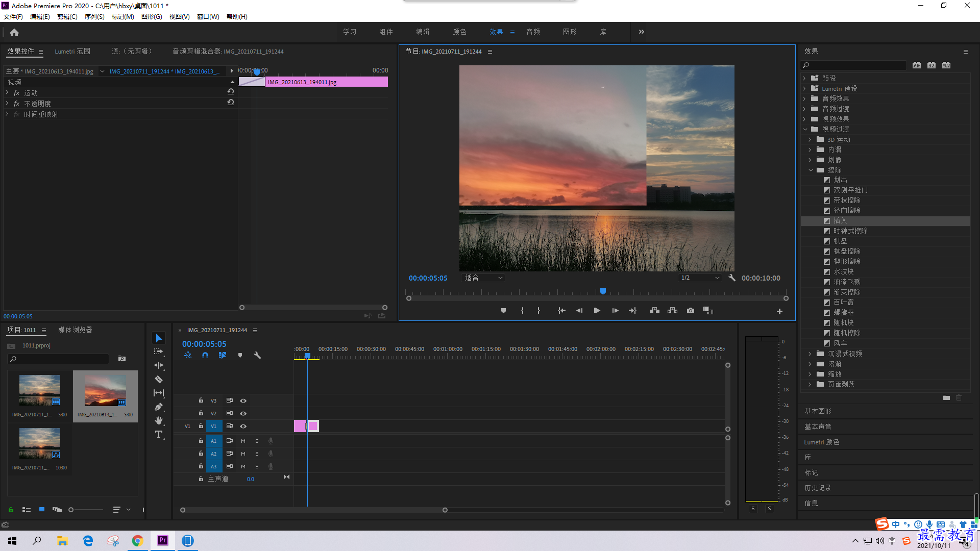Select the 时钟式擦除 transition
The height and width of the screenshot is (551, 980).
click(850, 231)
